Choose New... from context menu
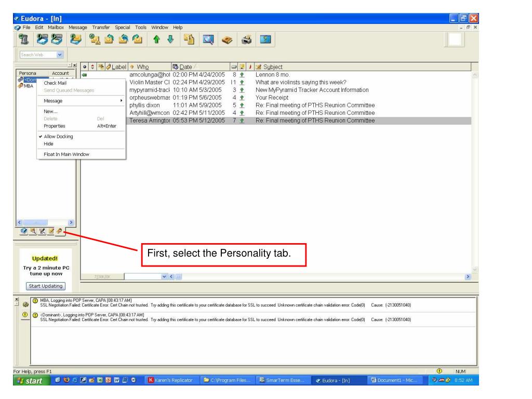The width and height of the screenshot is (532, 399). coord(81,111)
